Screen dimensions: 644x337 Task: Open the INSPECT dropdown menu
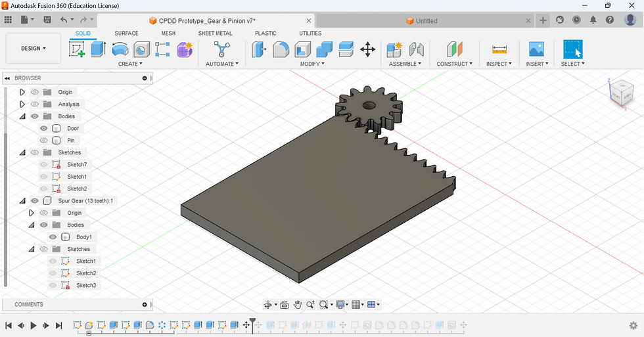pos(499,64)
